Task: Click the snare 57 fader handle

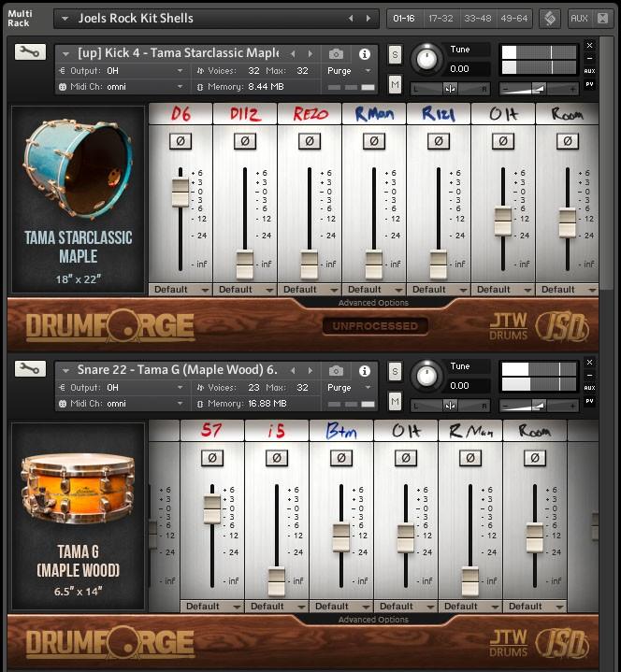Action: coord(212,509)
